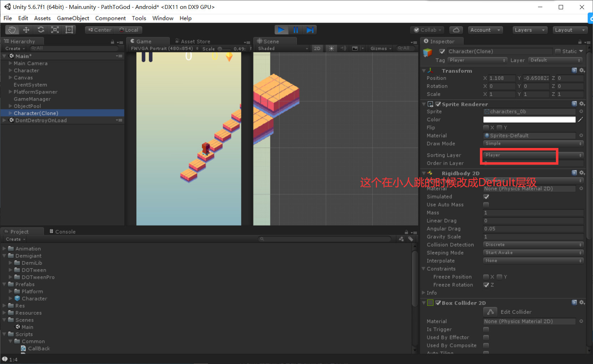Toggle Freeze Rotation Z checkbox
Viewport: 593px width, 364px height.
[x=486, y=285]
